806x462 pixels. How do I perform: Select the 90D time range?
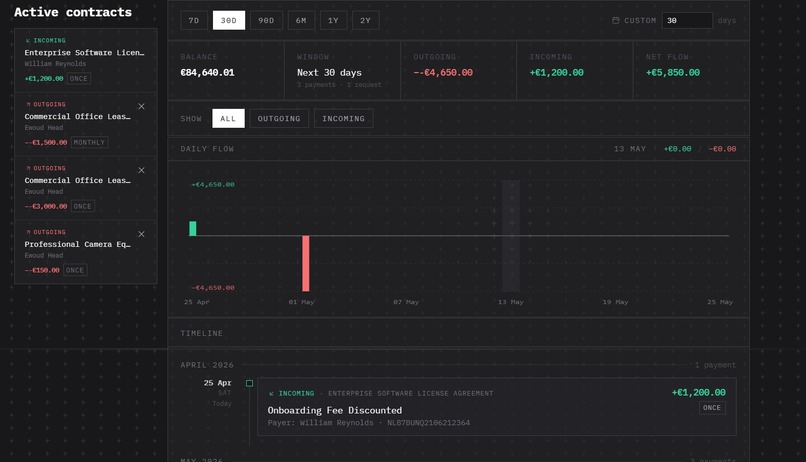click(266, 21)
